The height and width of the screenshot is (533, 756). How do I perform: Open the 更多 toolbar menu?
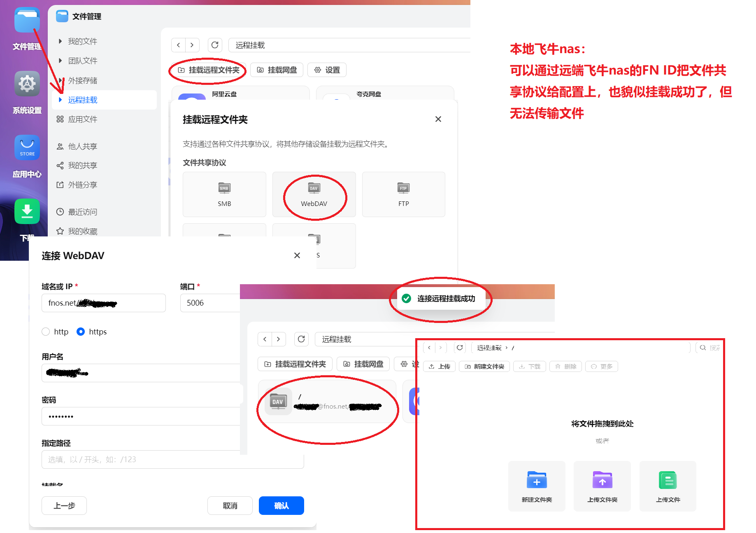point(602,367)
